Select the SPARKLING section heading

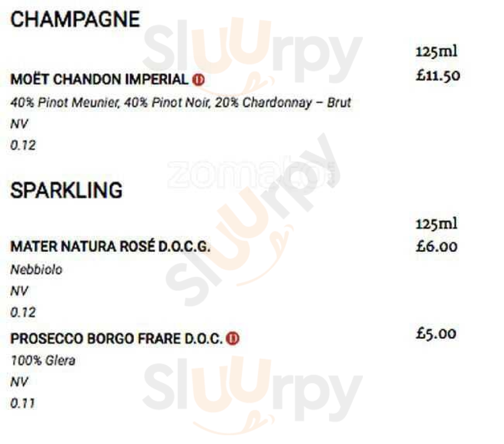[x=66, y=190]
